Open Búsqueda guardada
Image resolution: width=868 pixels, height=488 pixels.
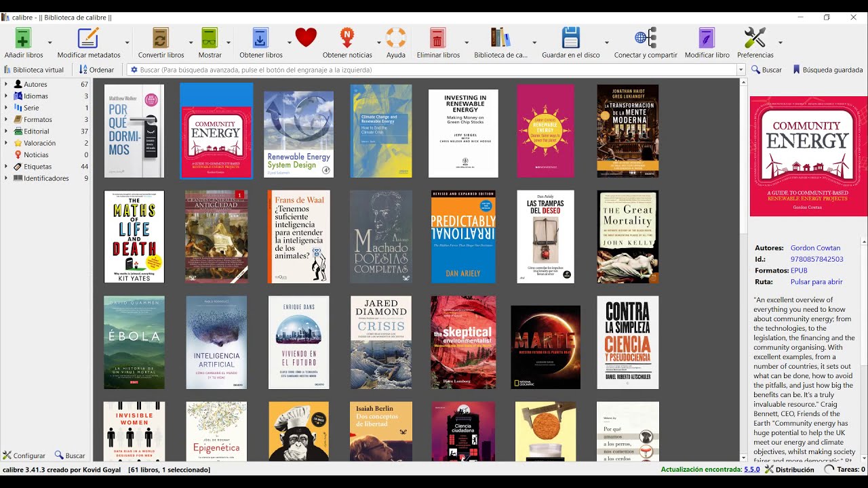828,70
